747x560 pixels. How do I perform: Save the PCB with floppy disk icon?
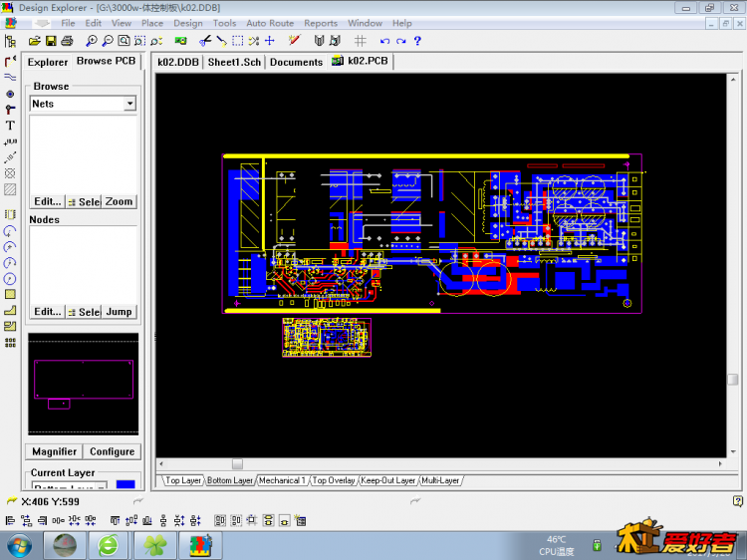[51, 41]
